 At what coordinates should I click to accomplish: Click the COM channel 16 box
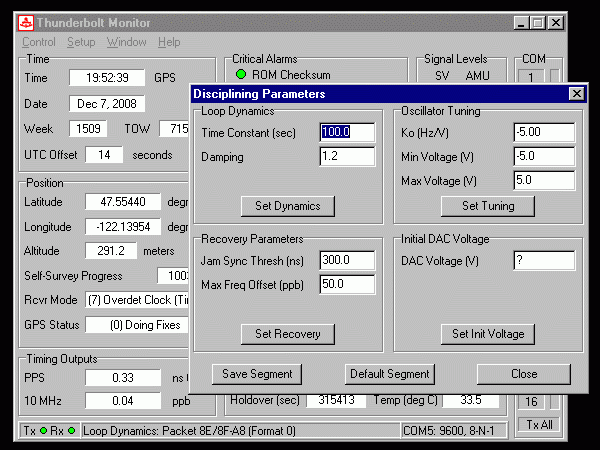(x=531, y=402)
